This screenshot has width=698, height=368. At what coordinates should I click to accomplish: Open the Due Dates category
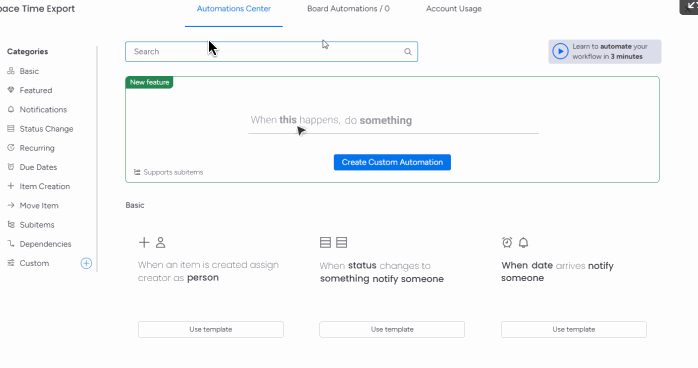click(x=38, y=167)
